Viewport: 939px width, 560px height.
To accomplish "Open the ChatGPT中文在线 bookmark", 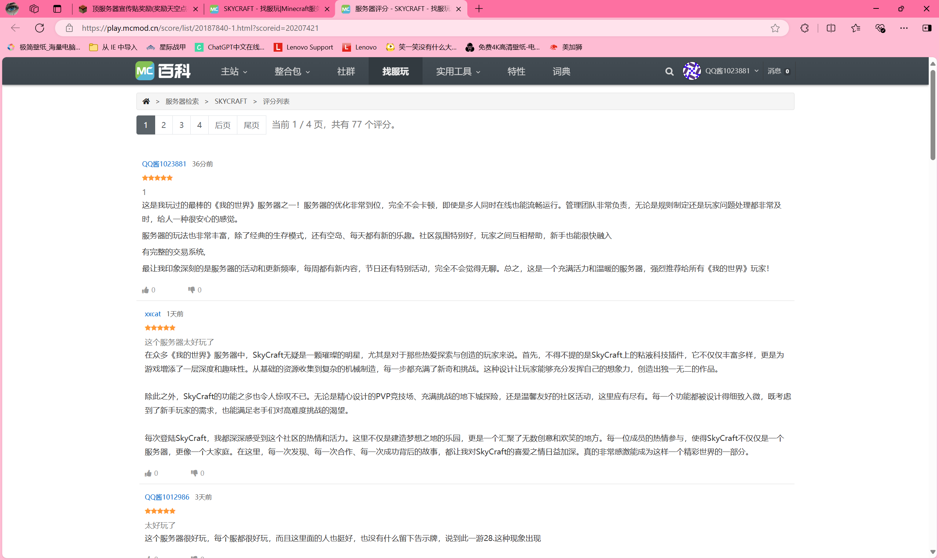I will pyautogui.click(x=230, y=47).
